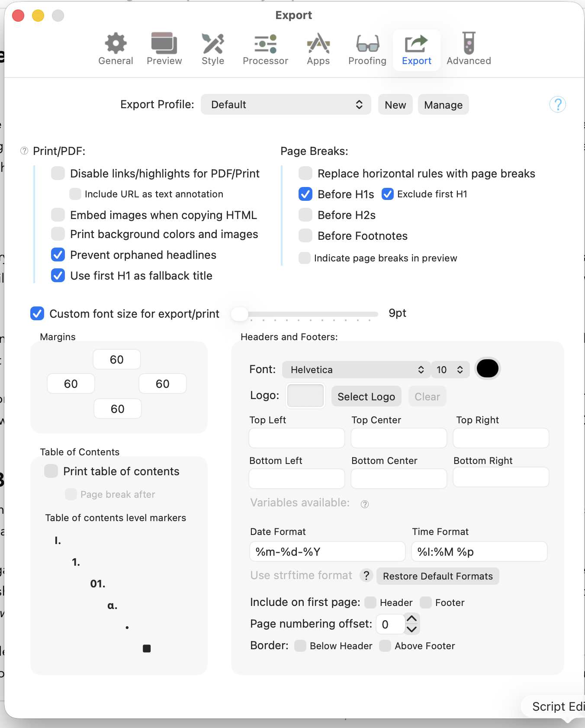Enable Before Footnotes page break
Screen dimensions: 585x728
tap(305, 235)
